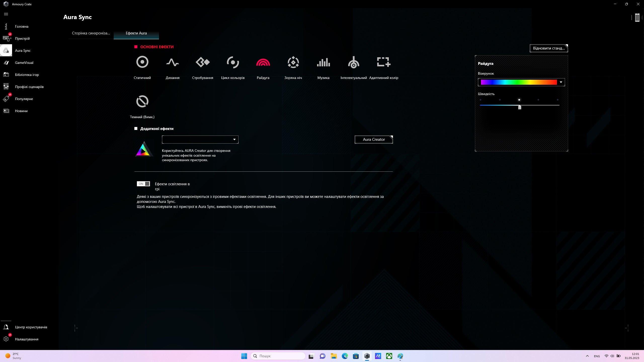Click the Speed (Швидкість) slider handle
644x362 pixels.
(519, 107)
